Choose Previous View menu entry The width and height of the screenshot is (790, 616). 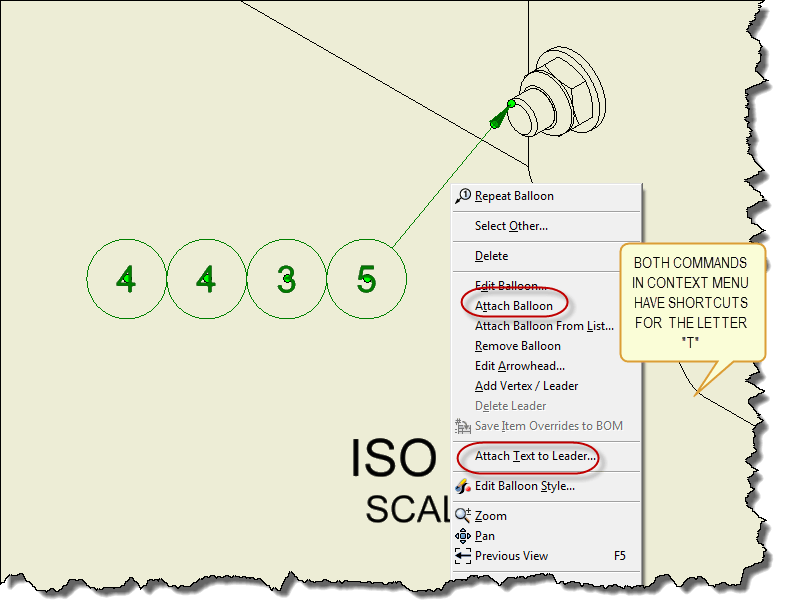pyautogui.click(x=547, y=556)
